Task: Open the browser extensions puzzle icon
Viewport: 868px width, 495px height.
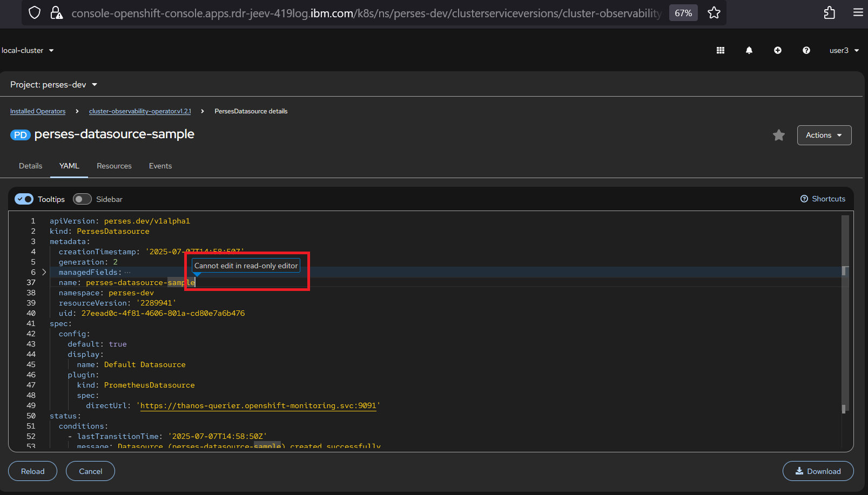Action: coord(830,13)
